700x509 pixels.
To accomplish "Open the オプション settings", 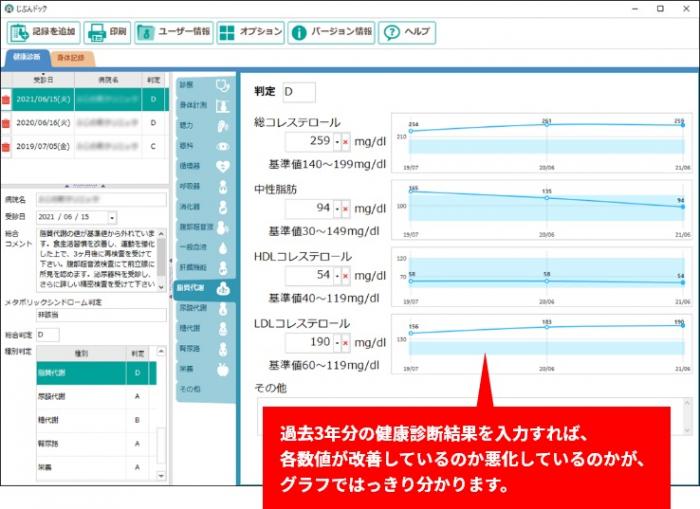I will (x=250, y=31).
